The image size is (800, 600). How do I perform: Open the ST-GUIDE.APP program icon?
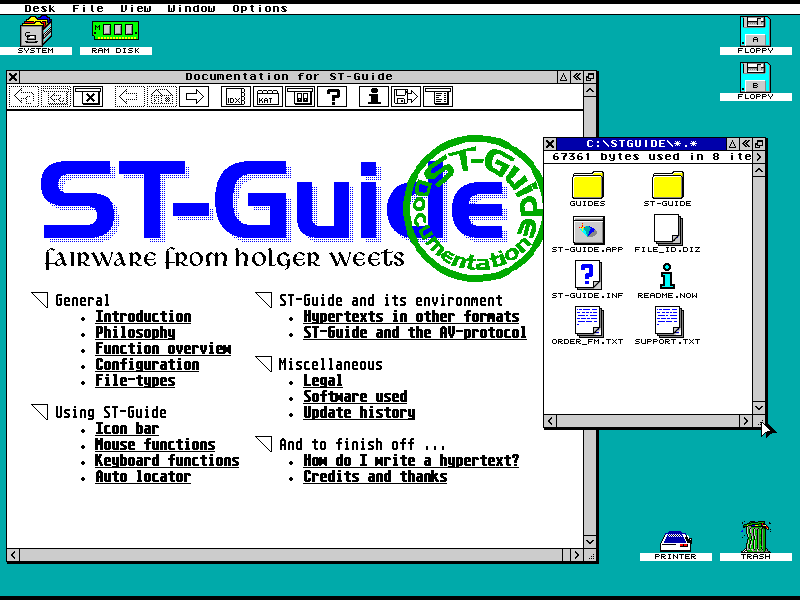click(588, 232)
